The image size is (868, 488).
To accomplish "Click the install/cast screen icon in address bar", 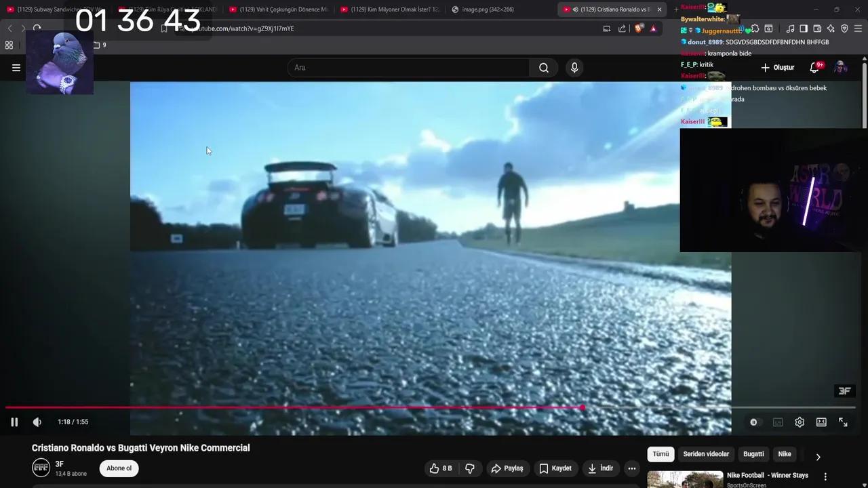I will [x=607, y=28].
